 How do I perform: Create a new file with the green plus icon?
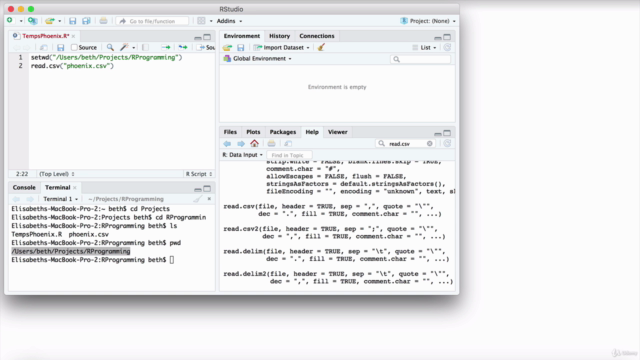10,20
